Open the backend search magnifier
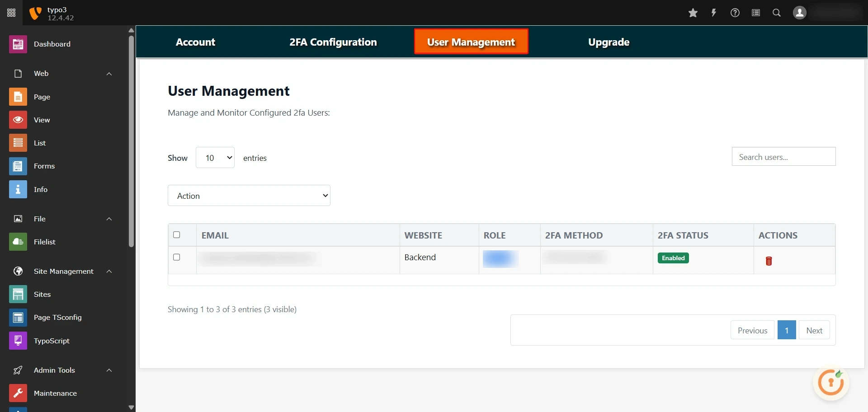868x412 pixels. click(x=777, y=13)
